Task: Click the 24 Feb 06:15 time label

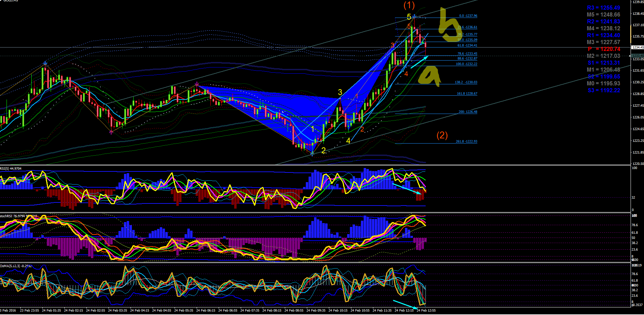Action: click(206, 311)
